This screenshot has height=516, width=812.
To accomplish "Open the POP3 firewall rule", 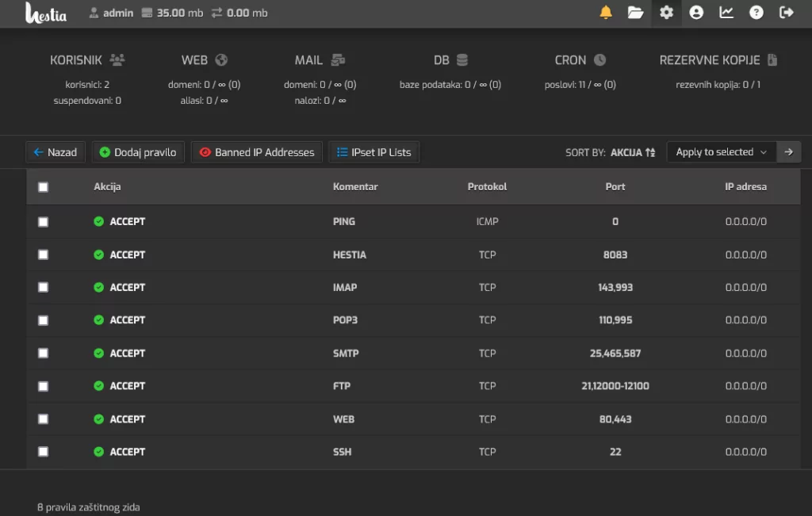I will pos(413,320).
